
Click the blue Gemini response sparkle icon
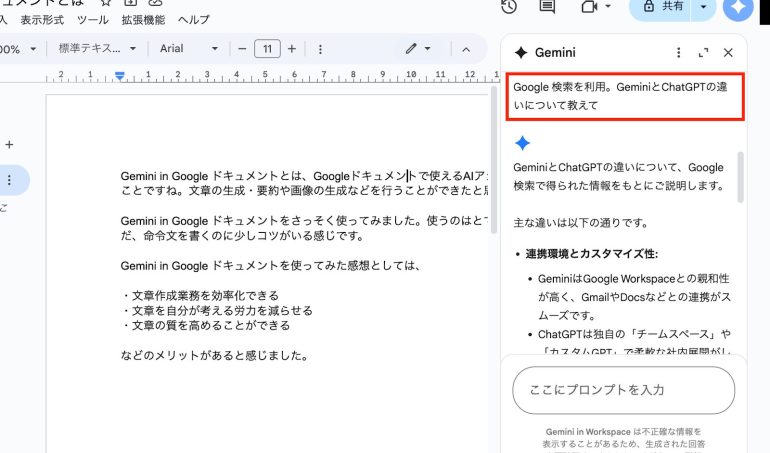tap(522, 143)
